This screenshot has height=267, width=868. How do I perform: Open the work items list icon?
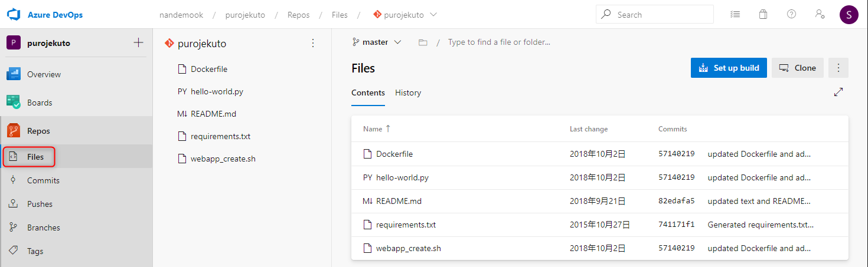tap(735, 14)
